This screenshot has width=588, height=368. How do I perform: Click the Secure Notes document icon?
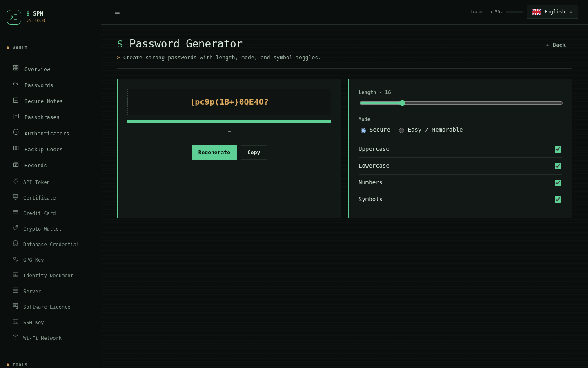pyautogui.click(x=16, y=100)
